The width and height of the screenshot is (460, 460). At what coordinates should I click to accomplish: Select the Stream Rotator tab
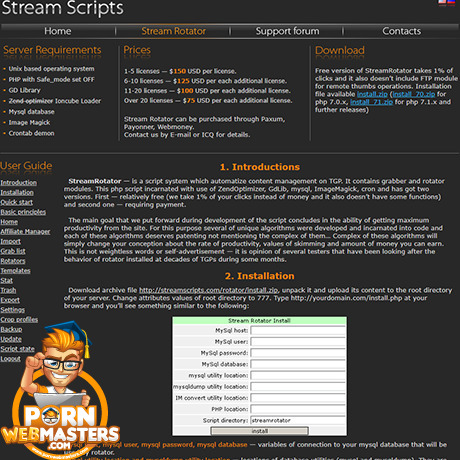click(173, 31)
